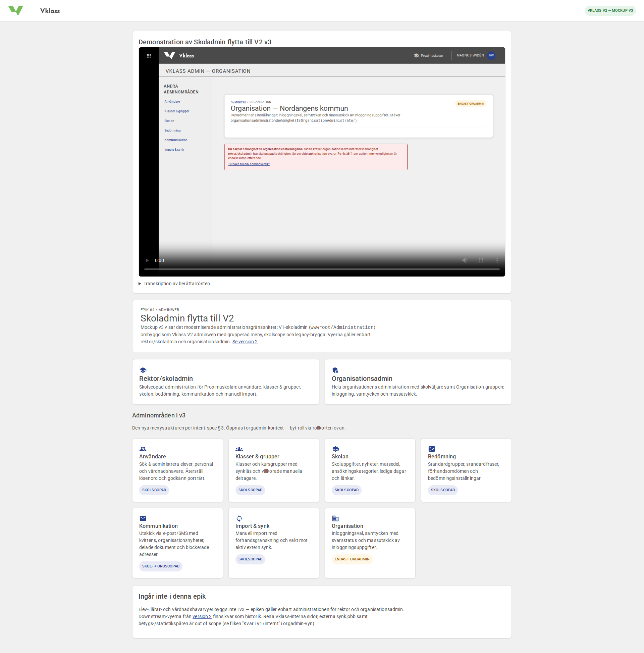Screen dimensions: 644x653
Task: Open the Organisation card title
Action: coord(347,526)
